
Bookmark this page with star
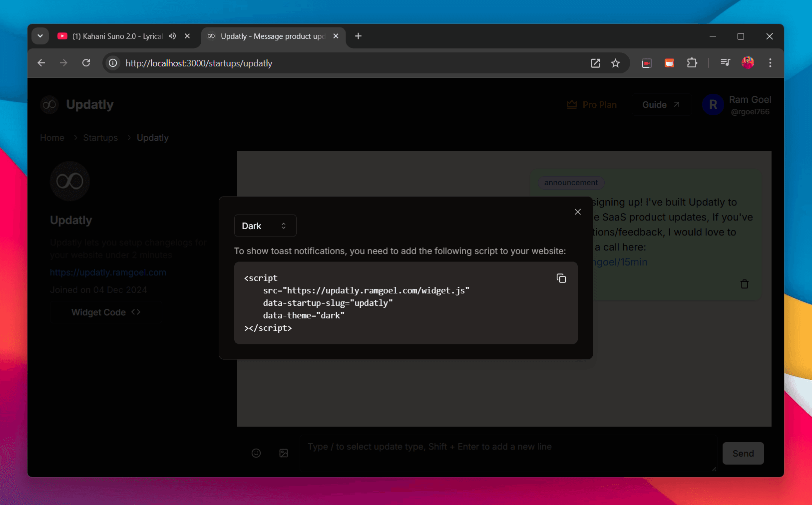615,63
